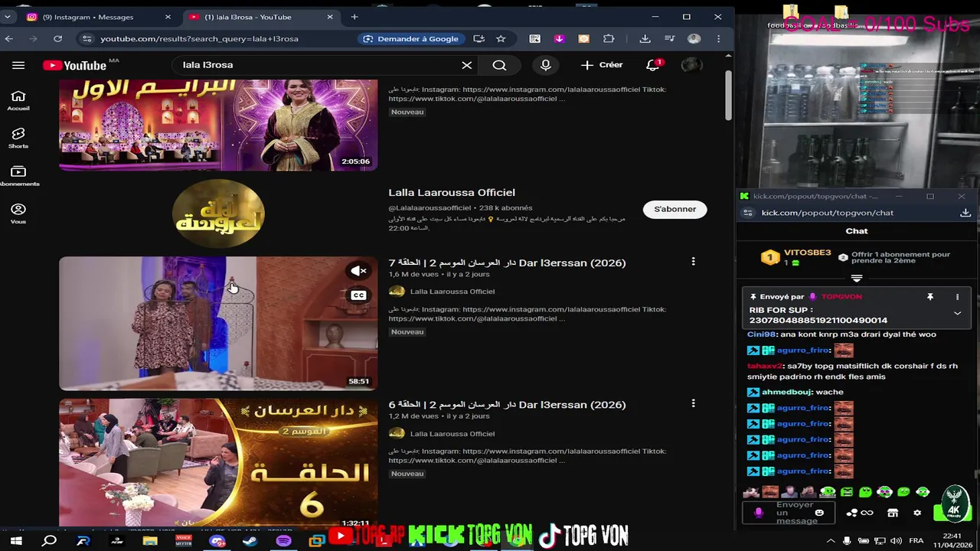The height and width of the screenshot is (551, 980).
Task: Select the lala l3rosa YouTube tab
Action: pyautogui.click(x=260, y=17)
